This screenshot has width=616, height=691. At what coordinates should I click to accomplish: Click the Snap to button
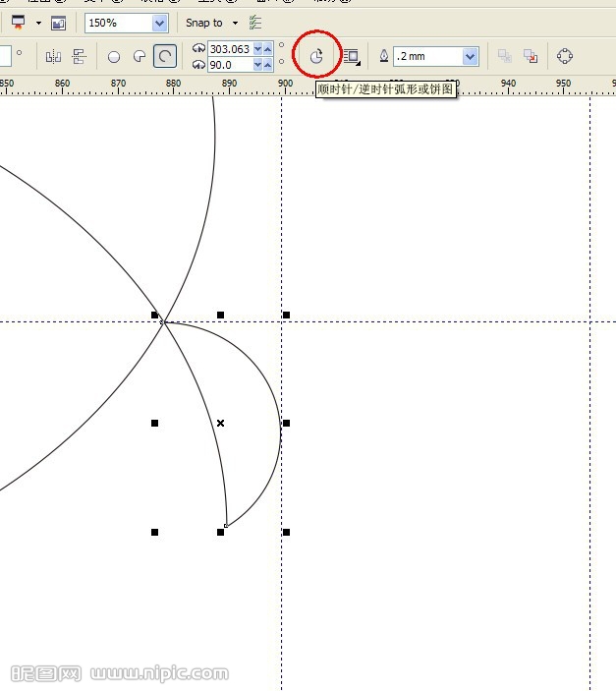coord(204,23)
